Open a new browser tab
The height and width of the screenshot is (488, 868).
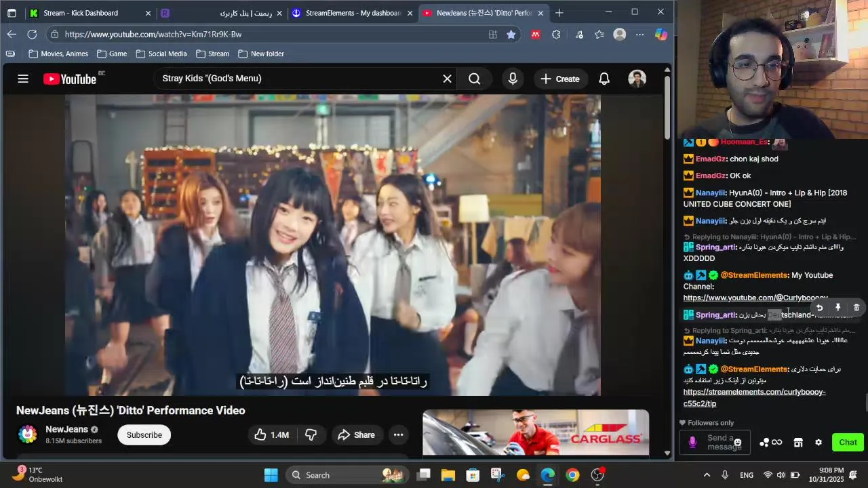[559, 13]
